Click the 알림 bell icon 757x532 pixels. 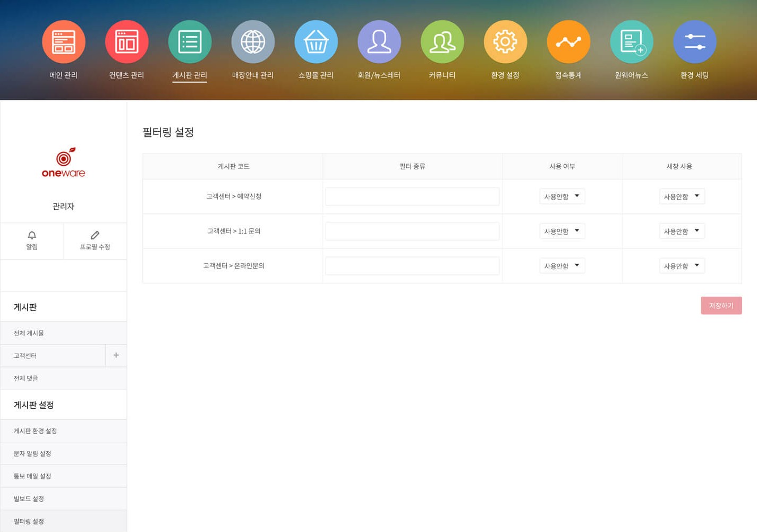click(32, 235)
